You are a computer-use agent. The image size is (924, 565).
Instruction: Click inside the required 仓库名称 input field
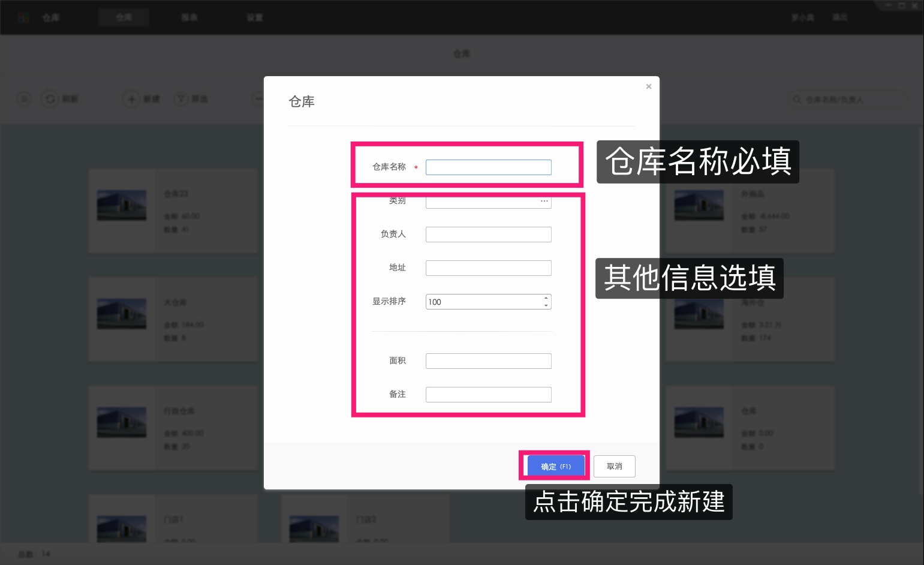[488, 167]
